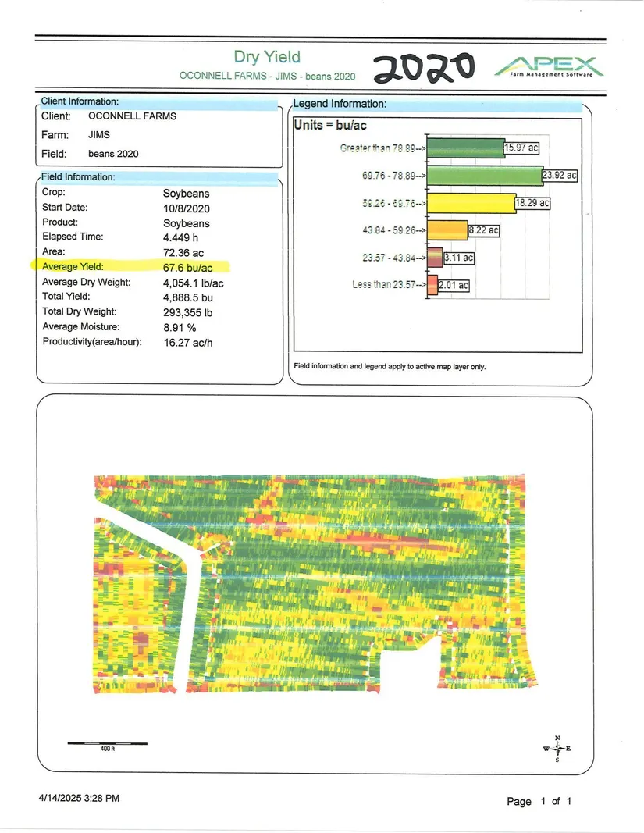Click the 'Dry Yield' report title
The image size is (644, 833).
click(x=267, y=57)
